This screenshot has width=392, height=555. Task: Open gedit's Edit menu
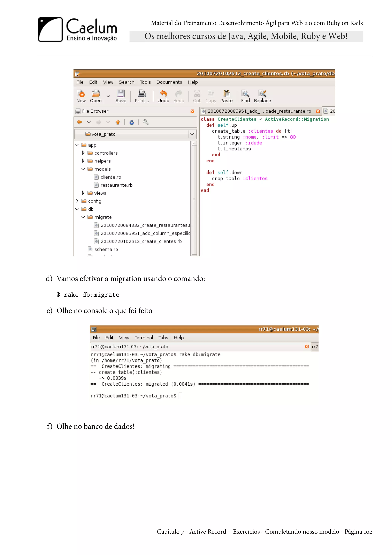tap(93, 82)
